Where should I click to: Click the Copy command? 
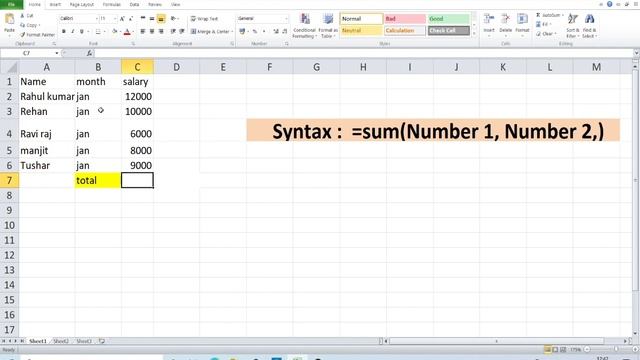(x=31, y=25)
